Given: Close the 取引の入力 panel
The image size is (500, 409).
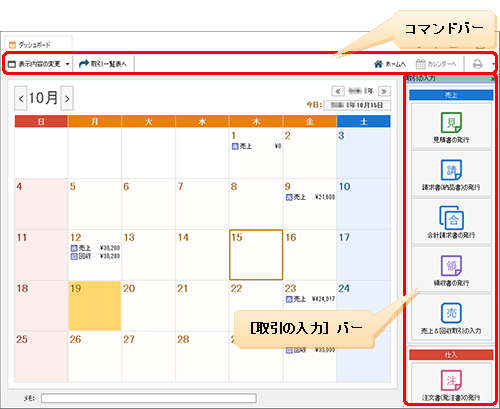Looking at the screenshot, I should tap(493, 79).
